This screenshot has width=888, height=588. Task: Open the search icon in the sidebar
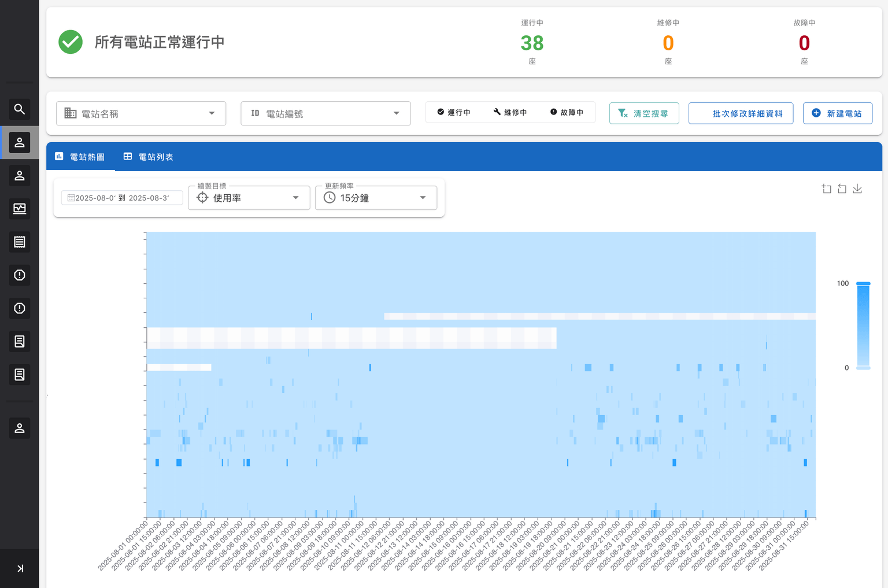coord(19,109)
